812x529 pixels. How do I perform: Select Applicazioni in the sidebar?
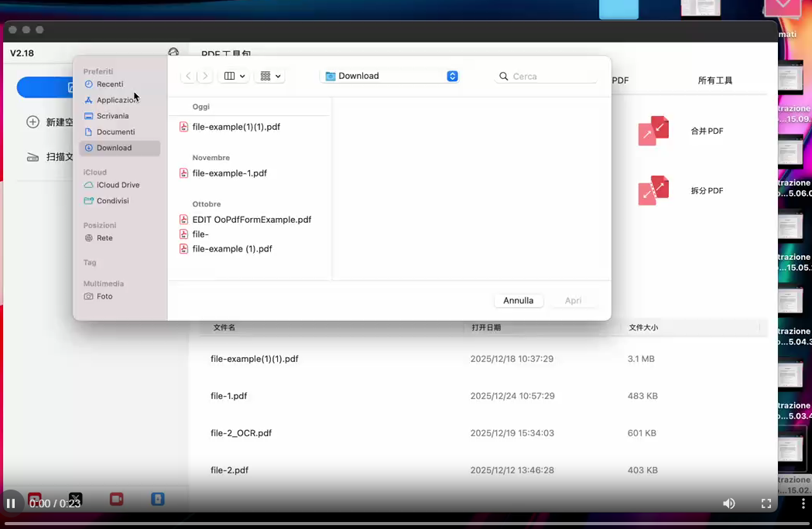tap(120, 100)
